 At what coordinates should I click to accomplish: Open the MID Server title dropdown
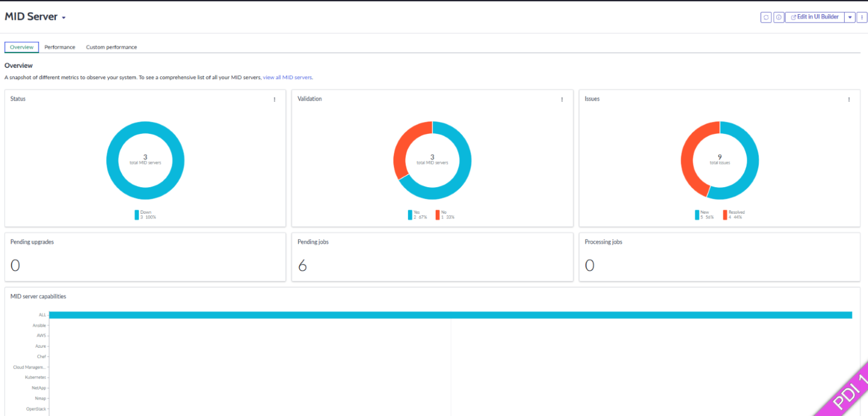pos(64,17)
